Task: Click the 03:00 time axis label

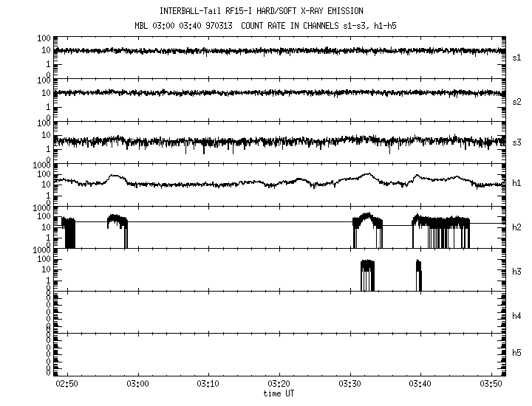Action: [138, 385]
